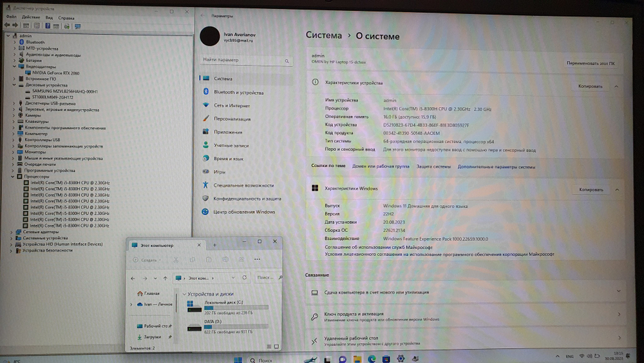Select NVIDIA GeForce RTX 2060 device
Image resolution: width=644 pixels, height=363 pixels.
[55, 73]
